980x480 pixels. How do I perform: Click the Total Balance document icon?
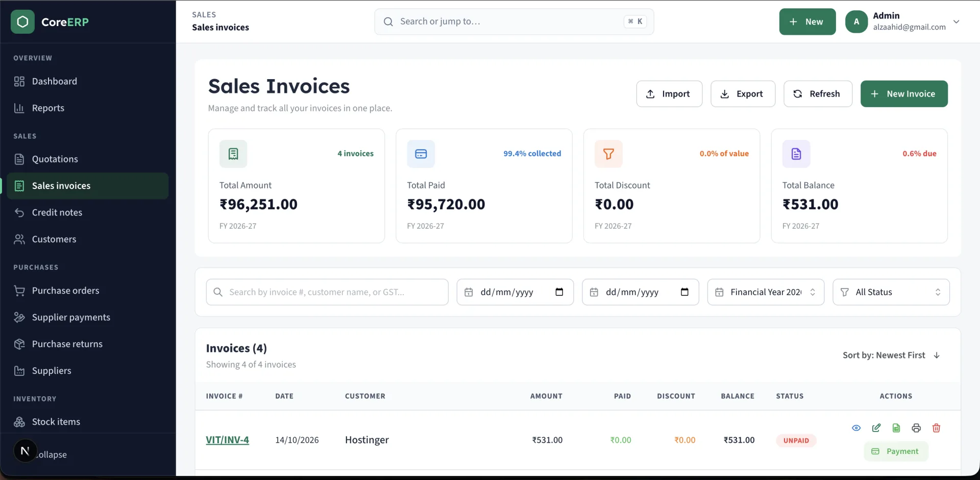[x=796, y=154]
